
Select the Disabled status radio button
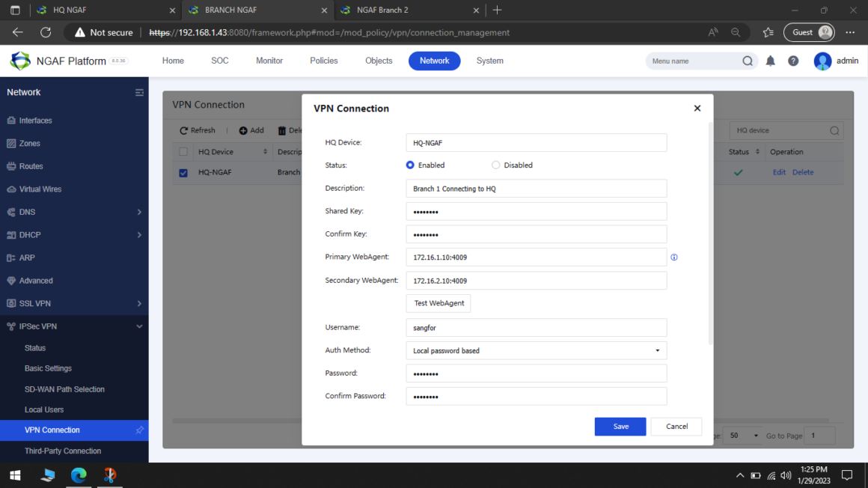[x=495, y=165]
